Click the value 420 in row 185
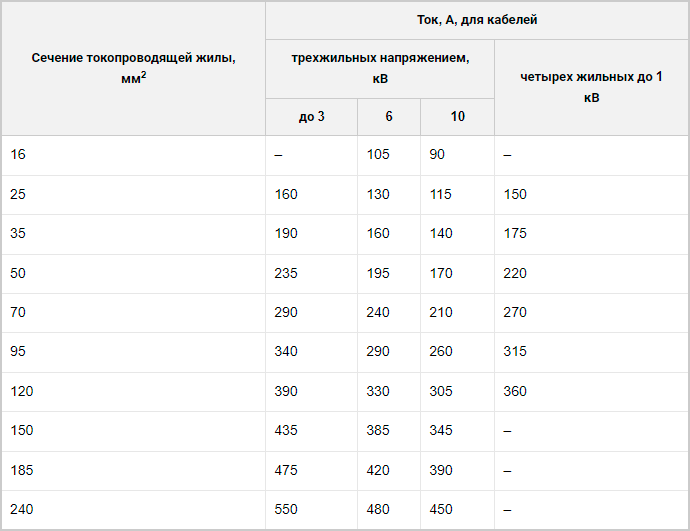 coord(378,470)
